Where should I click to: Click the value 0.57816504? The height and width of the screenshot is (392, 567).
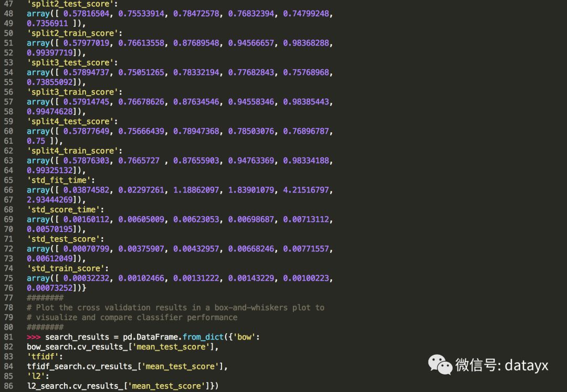point(86,14)
